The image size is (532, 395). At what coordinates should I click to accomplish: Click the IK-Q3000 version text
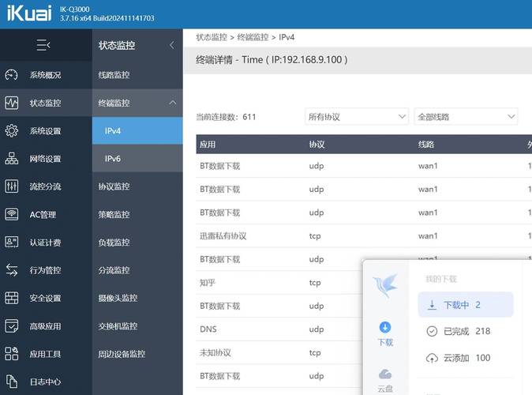(107, 13)
